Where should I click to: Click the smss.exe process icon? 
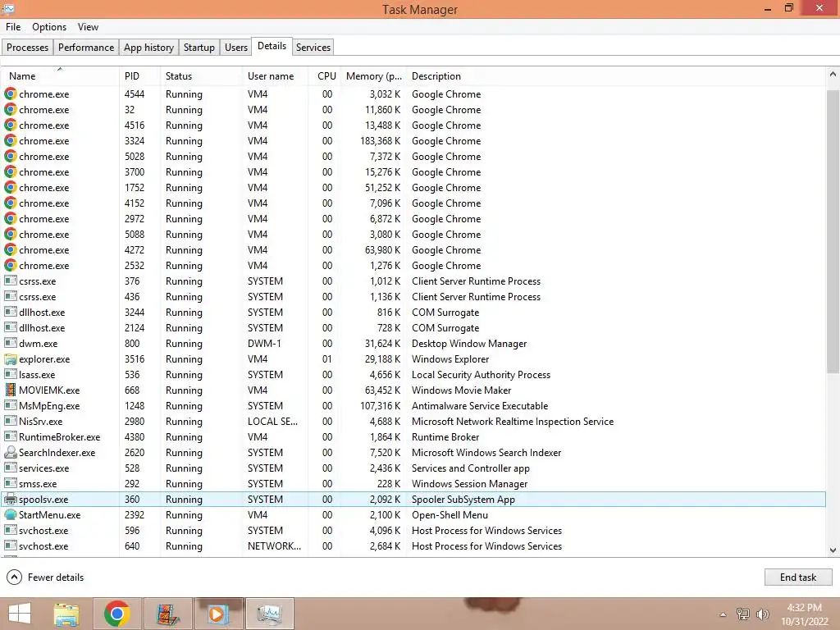[10, 482]
